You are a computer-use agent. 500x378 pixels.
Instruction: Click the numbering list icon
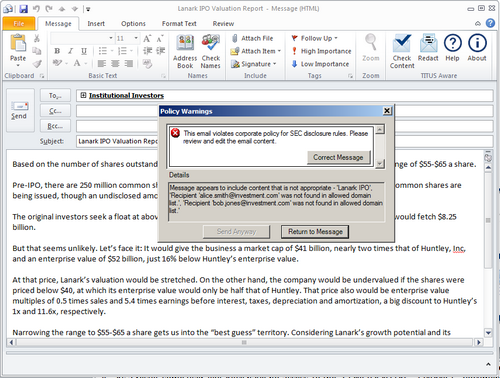tap(122, 51)
